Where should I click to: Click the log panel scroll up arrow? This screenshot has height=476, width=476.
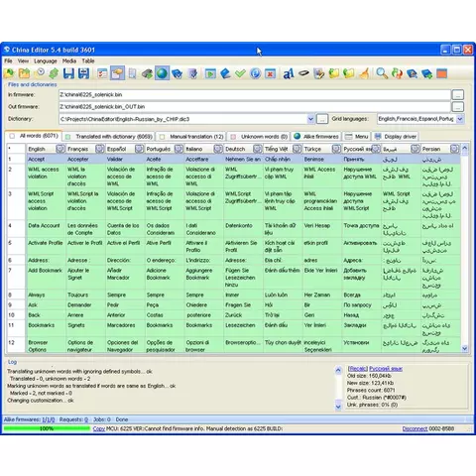click(x=338, y=370)
